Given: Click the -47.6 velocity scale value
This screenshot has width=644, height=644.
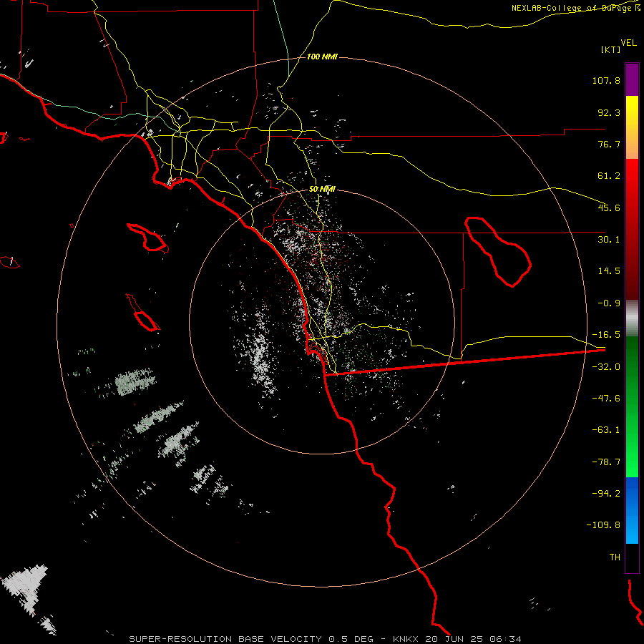Looking at the screenshot, I should (x=606, y=399).
